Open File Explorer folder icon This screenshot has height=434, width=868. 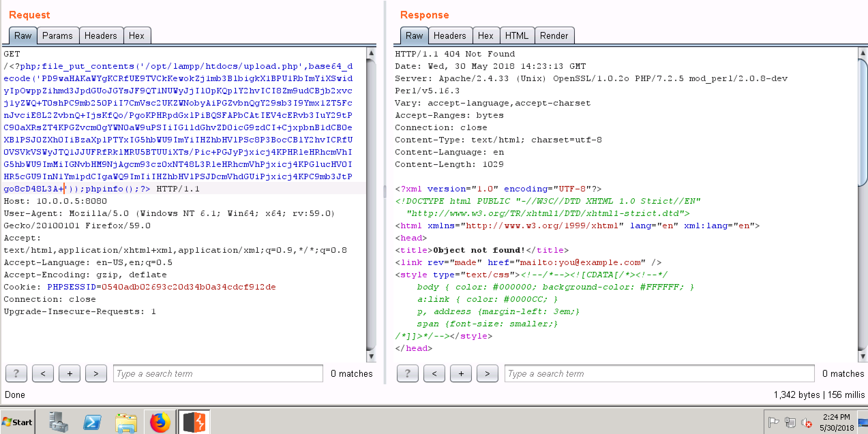pos(126,423)
